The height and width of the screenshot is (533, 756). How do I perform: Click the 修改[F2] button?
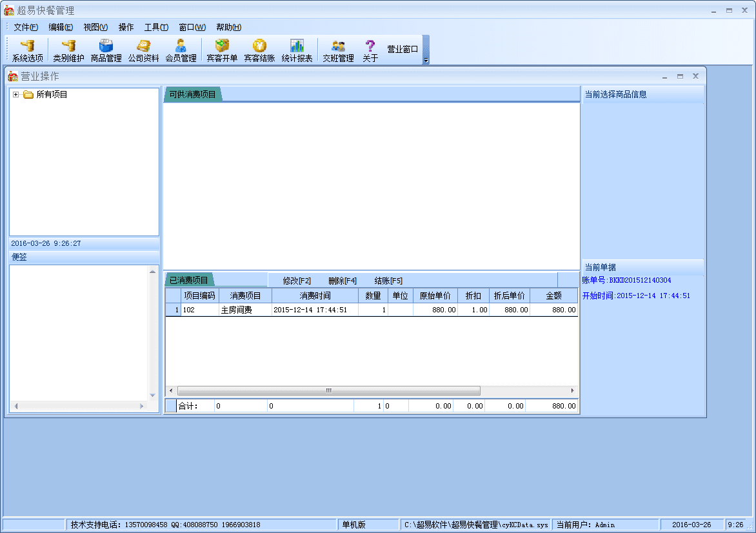pyautogui.click(x=297, y=281)
